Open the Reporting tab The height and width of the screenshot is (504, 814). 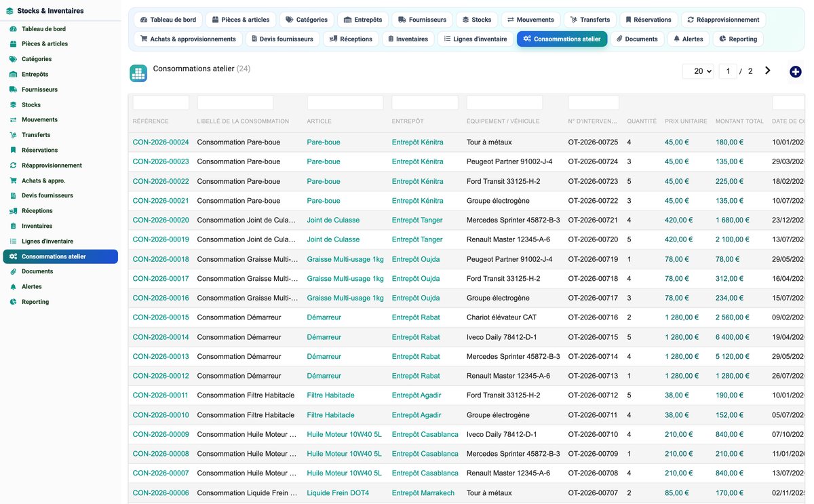738,39
